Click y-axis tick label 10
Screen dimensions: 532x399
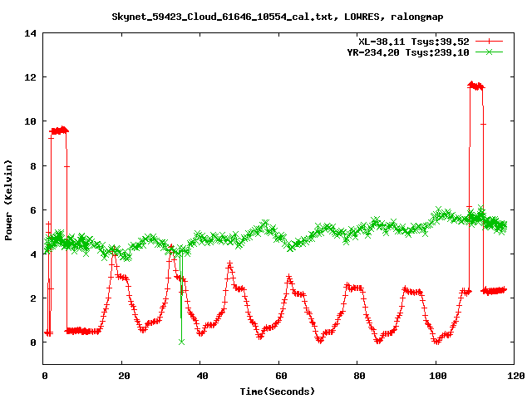(x=30, y=121)
